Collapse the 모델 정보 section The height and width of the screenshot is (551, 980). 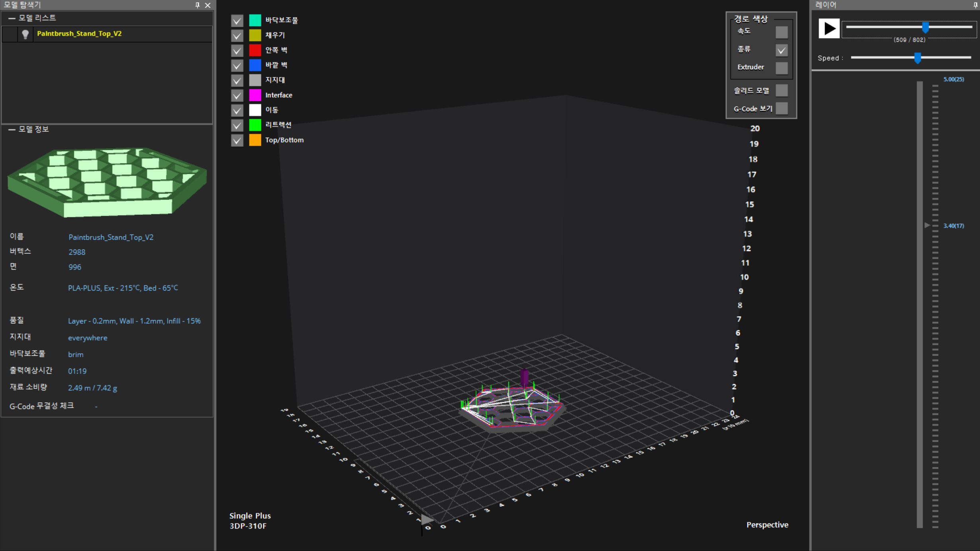coord(12,129)
